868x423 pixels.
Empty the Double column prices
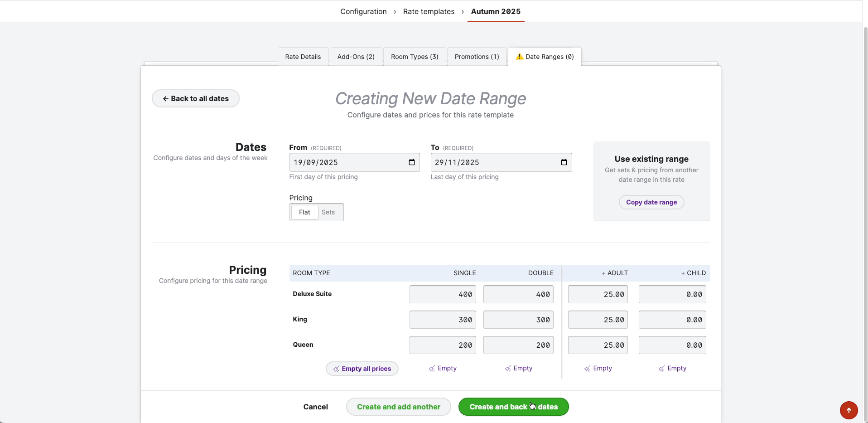pyautogui.click(x=519, y=368)
